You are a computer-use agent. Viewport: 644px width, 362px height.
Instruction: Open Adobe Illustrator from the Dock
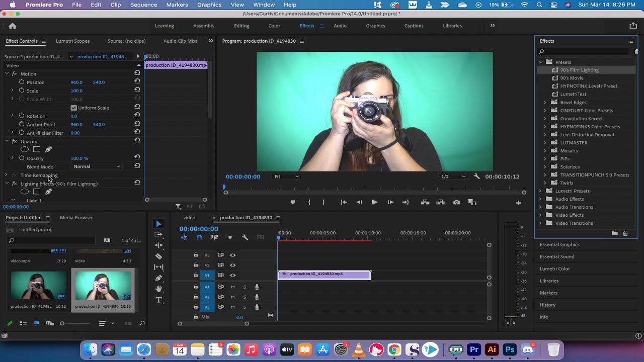[x=492, y=349]
